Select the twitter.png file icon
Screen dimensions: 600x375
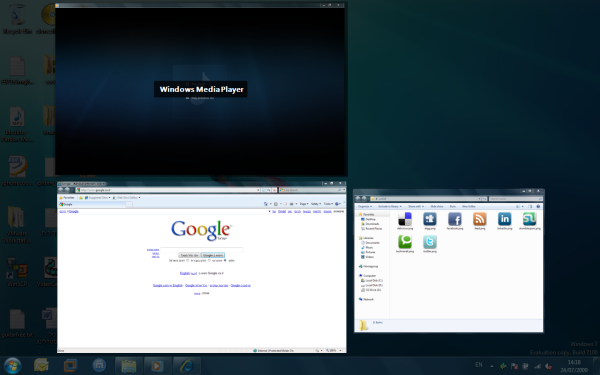click(x=430, y=243)
